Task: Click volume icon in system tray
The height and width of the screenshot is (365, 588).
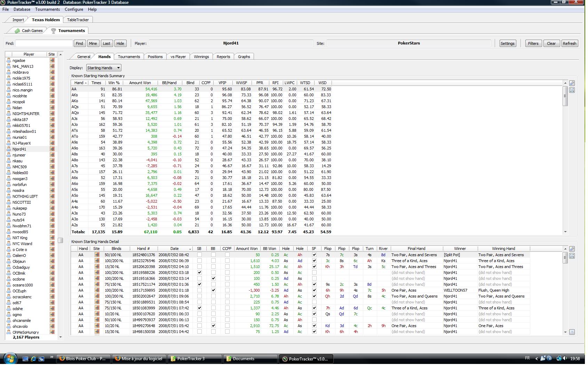Action: [x=566, y=358]
